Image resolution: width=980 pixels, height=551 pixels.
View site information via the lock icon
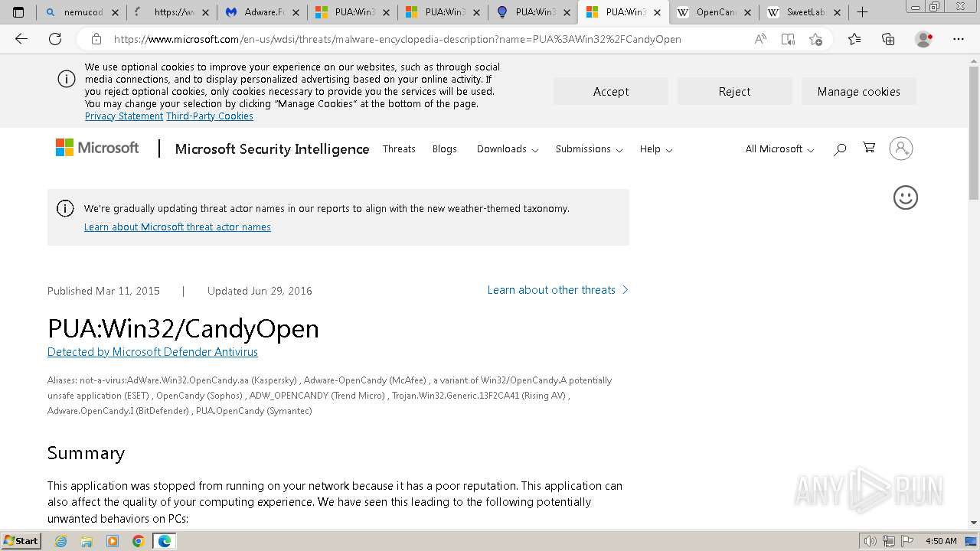tap(96, 39)
